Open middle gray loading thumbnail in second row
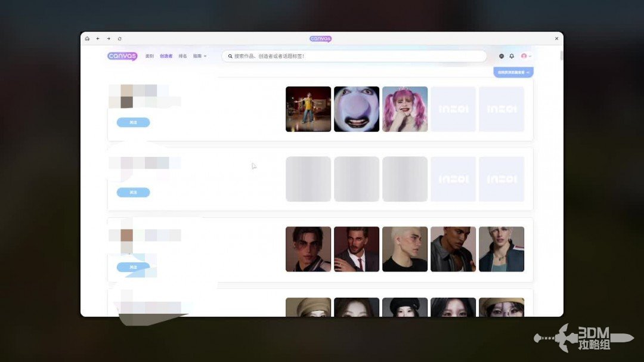Image resolution: width=644 pixels, height=362 pixels. 357,179
